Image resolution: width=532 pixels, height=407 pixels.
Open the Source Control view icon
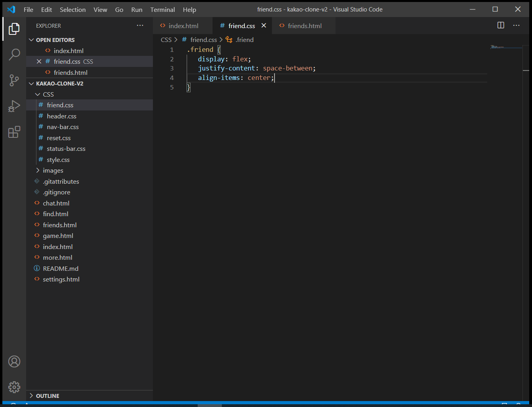pyautogui.click(x=14, y=80)
